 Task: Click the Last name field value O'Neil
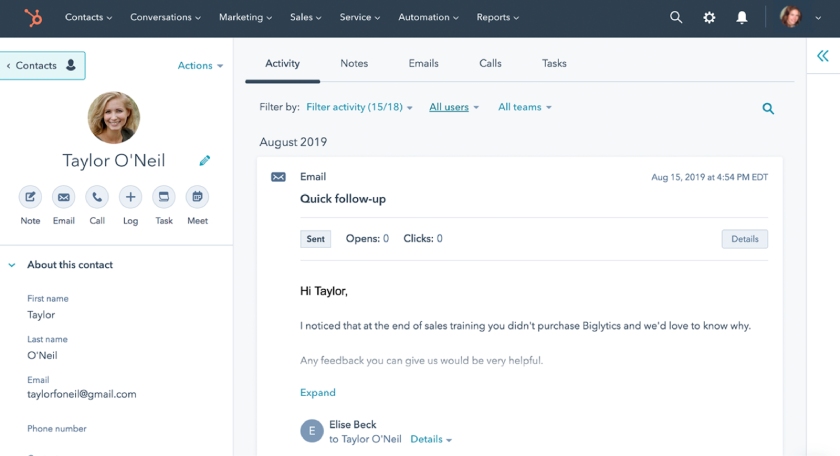(x=42, y=355)
